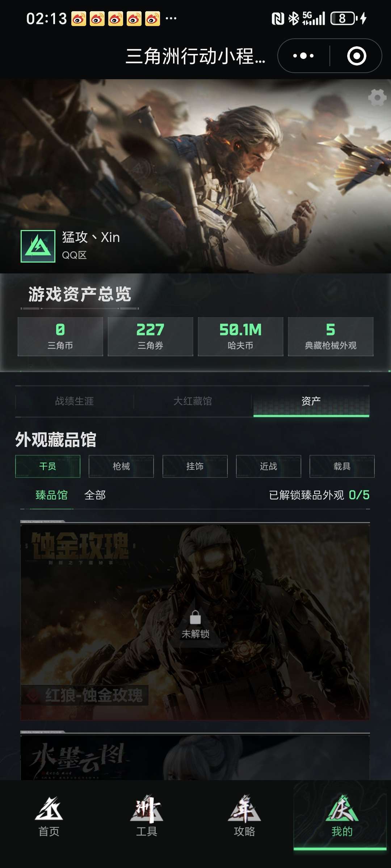Screen dimensions: 391x868
Task: Show the 全部 skins list
Action: click(x=95, y=495)
